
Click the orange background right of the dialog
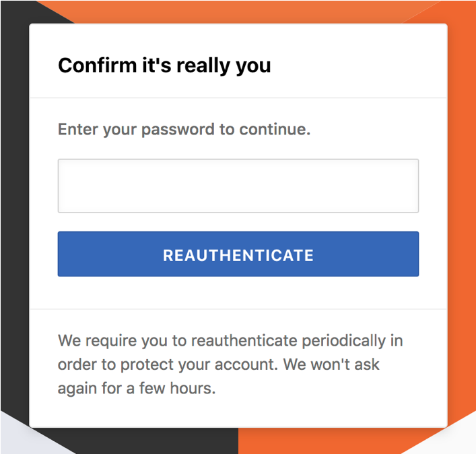click(x=461, y=213)
